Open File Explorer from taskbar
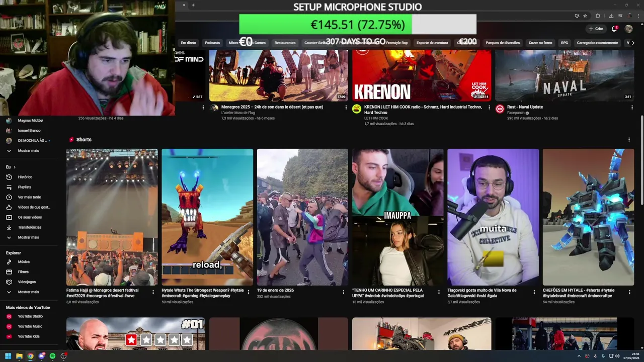Image resolution: width=644 pixels, height=362 pixels. pyautogui.click(x=19, y=356)
